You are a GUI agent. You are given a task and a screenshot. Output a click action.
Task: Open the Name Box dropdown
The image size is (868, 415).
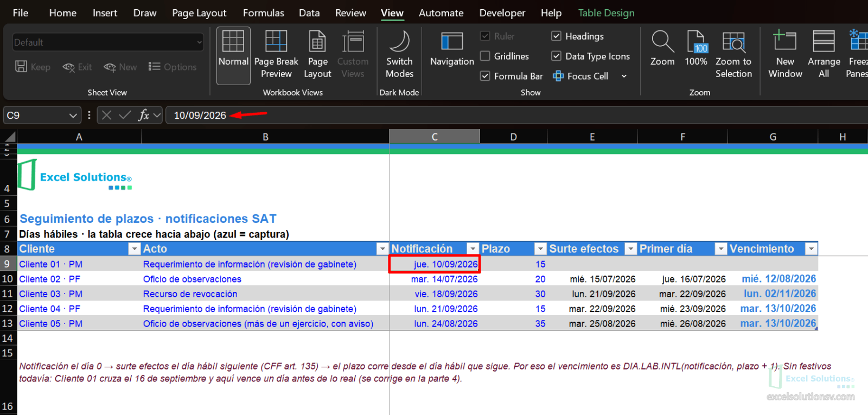coord(73,115)
